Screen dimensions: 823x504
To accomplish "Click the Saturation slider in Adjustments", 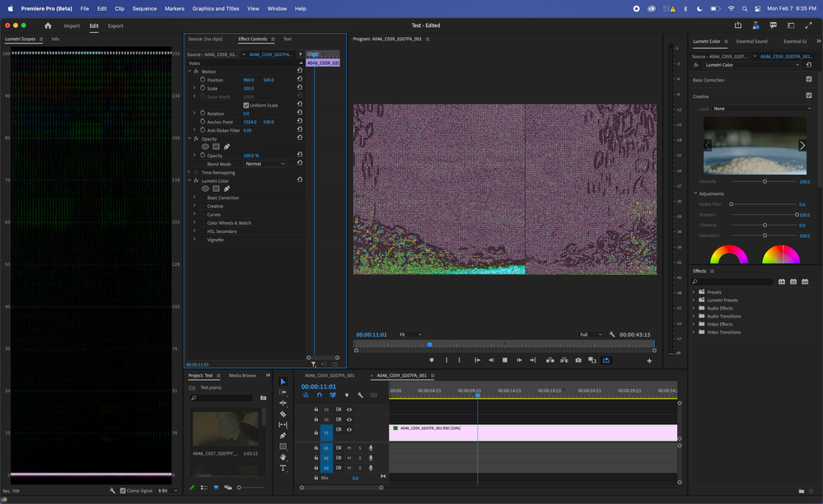I will [765, 236].
